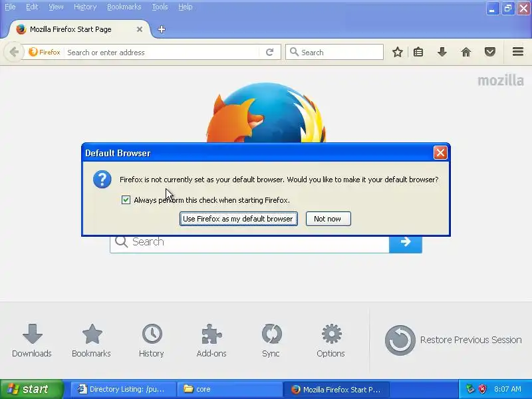
Task: Close the Mozilla Firefox Start Page tab
Action: click(x=140, y=29)
